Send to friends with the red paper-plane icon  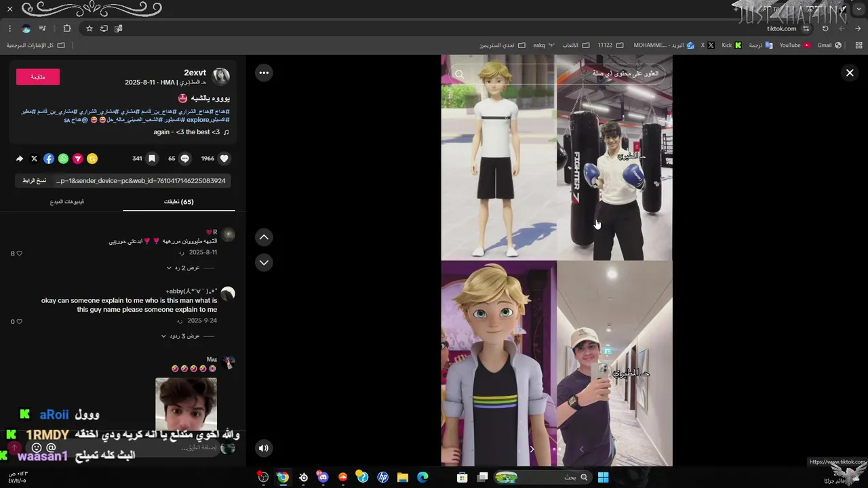(x=78, y=159)
